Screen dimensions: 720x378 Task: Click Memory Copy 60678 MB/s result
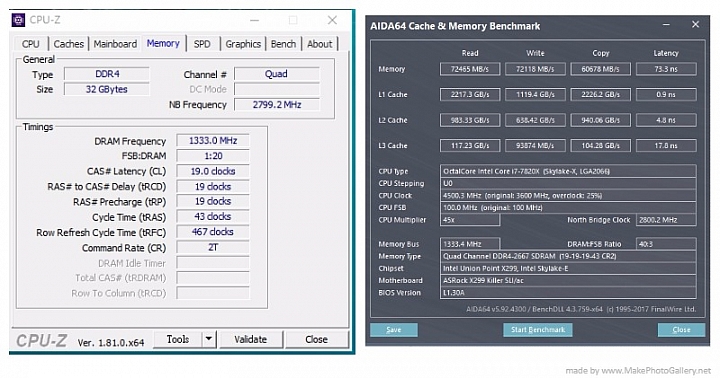point(600,69)
